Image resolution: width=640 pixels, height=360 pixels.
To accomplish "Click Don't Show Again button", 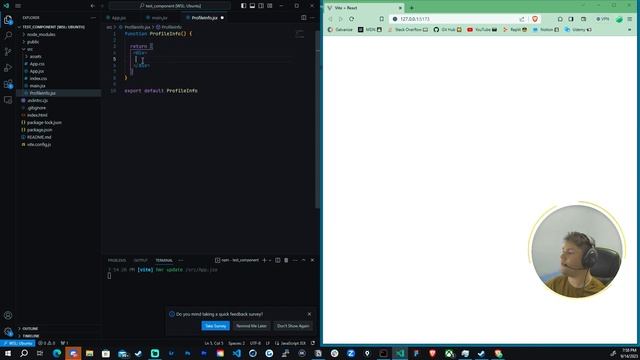I will (293, 326).
